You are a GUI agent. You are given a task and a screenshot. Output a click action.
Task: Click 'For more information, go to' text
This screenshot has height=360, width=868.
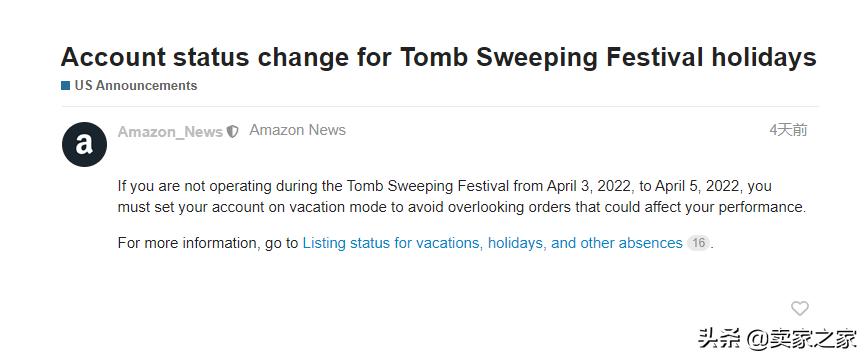[208, 243]
